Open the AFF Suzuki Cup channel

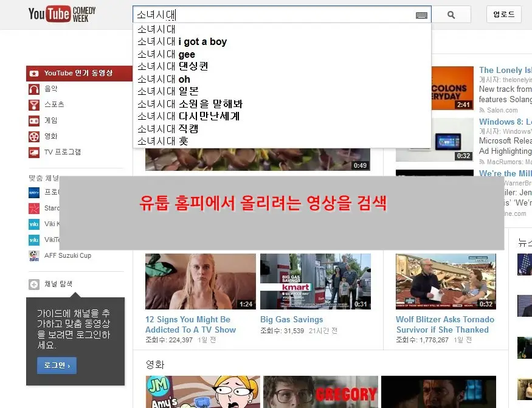coord(68,255)
